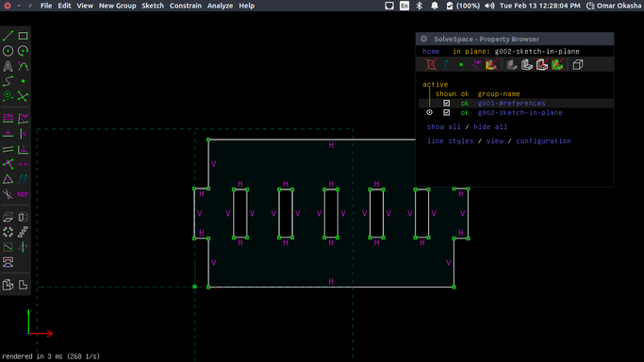644x362 pixels.
Task: Toggle crossed-out white outlines icon
Action: [542, 64]
